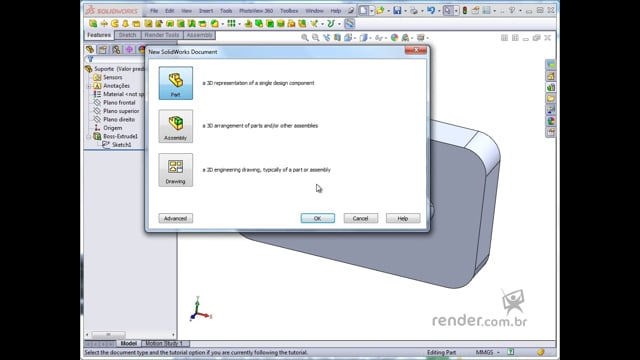Viewport: 640px width, 360px height.
Task: Close the New SolidWorks Document dialog
Action: tap(416, 50)
